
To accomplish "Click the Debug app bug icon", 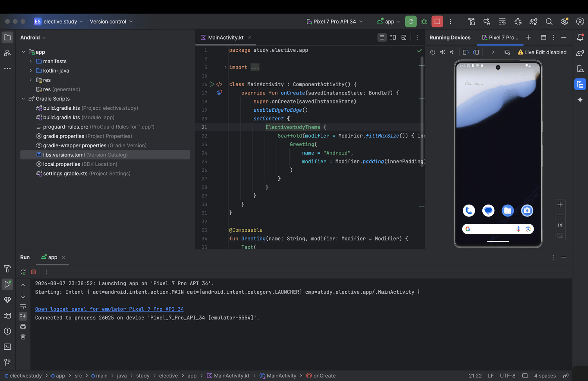I will [424, 22].
